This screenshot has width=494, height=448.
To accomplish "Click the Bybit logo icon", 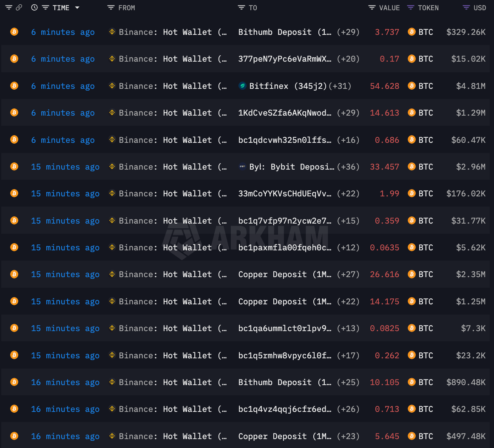I will pyautogui.click(x=242, y=166).
